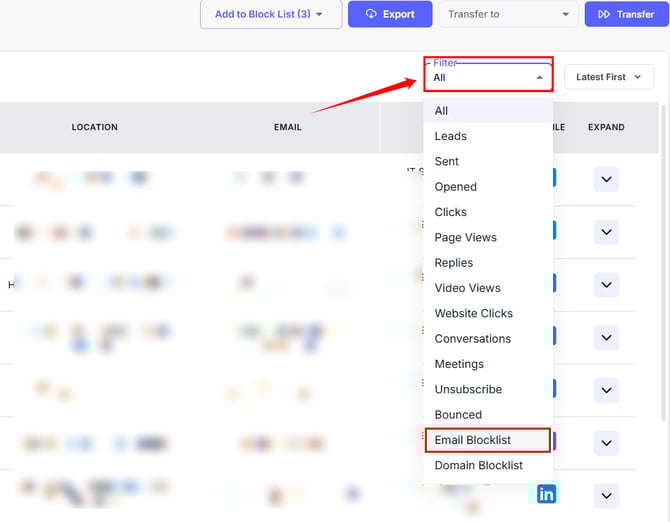670x522 pixels.
Task: Expand the last table row chevron
Action: 606,495
